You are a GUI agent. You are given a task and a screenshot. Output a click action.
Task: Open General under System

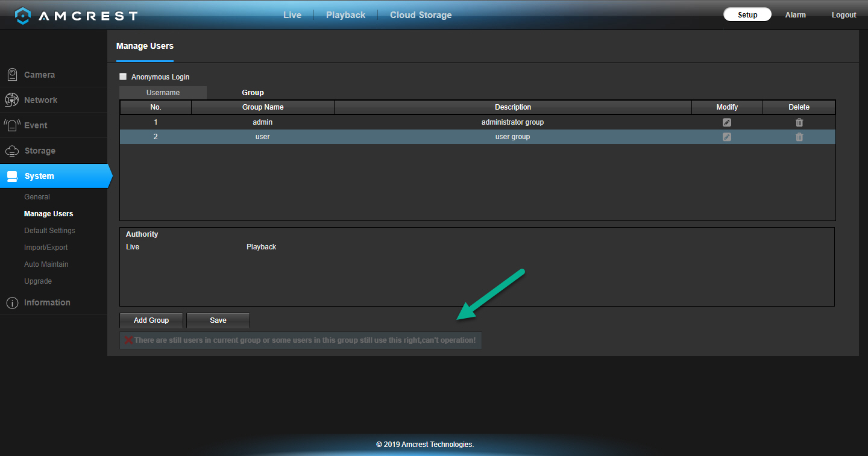37,197
